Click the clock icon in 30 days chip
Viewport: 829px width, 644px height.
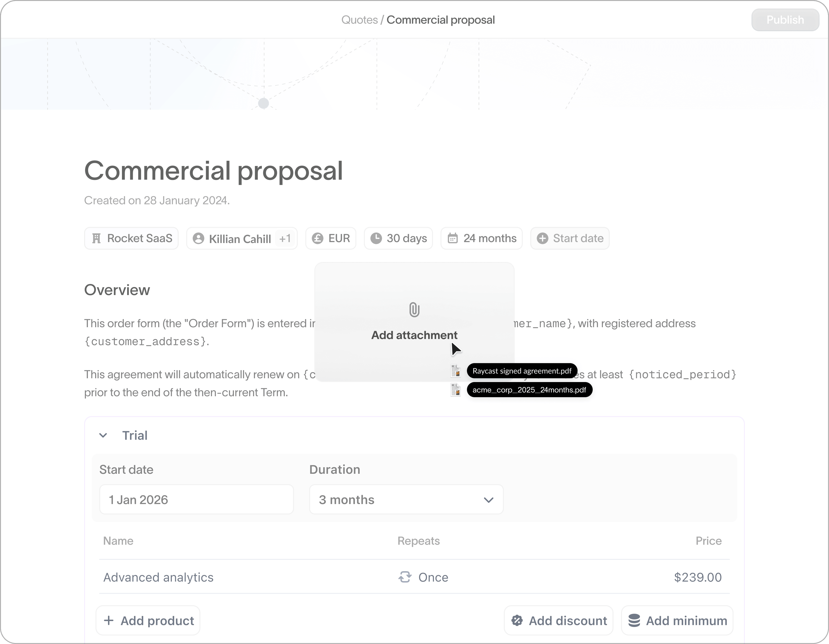[376, 239]
